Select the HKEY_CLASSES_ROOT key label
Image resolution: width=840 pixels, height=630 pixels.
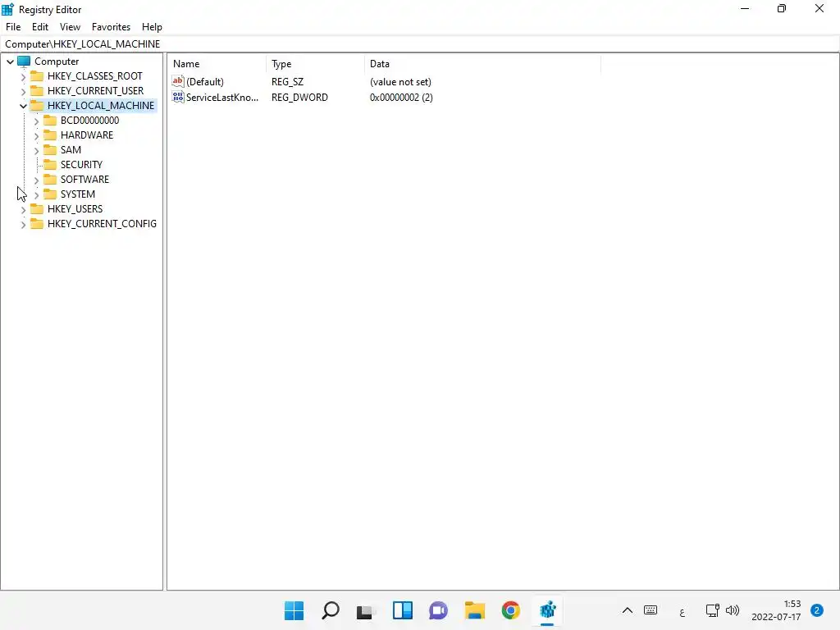pyautogui.click(x=95, y=76)
